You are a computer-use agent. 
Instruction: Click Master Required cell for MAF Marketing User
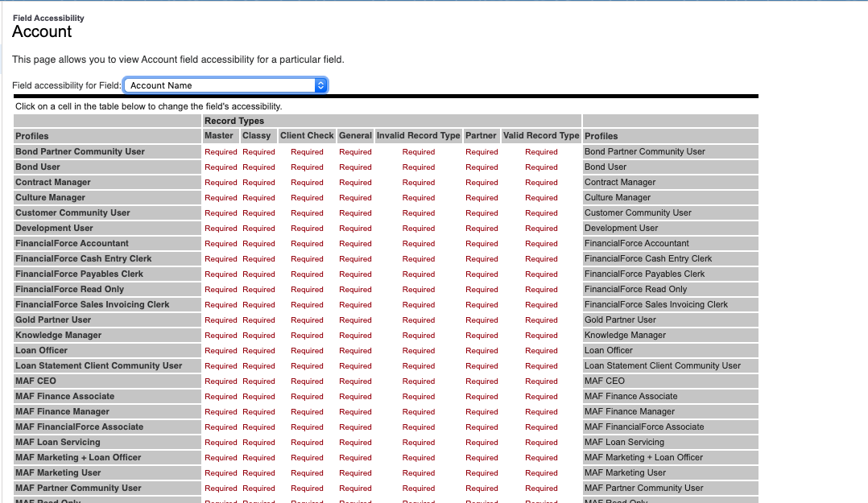point(221,473)
